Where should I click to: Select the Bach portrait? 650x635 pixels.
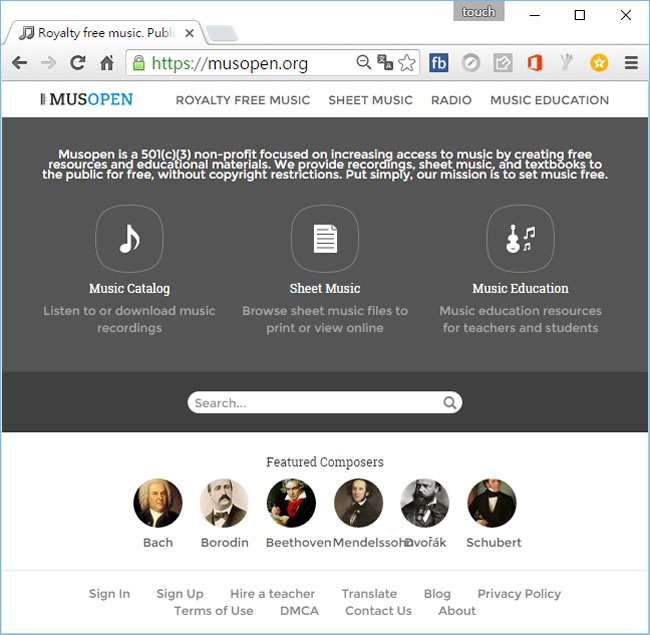[x=158, y=503]
